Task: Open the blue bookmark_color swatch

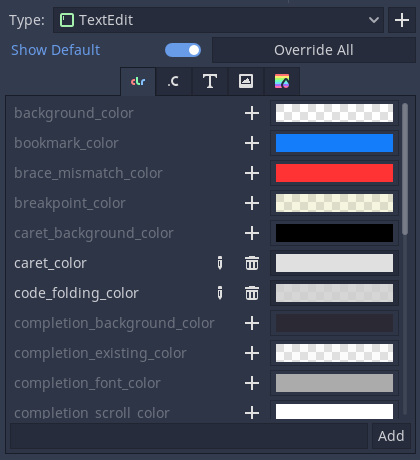Action: (x=334, y=143)
